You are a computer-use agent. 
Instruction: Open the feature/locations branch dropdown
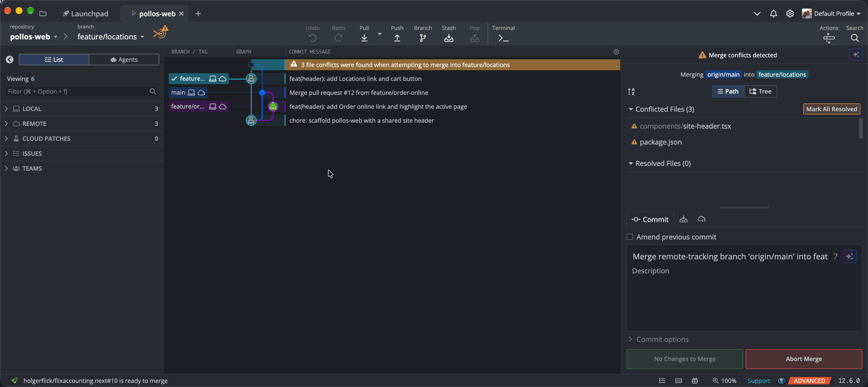click(111, 37)
